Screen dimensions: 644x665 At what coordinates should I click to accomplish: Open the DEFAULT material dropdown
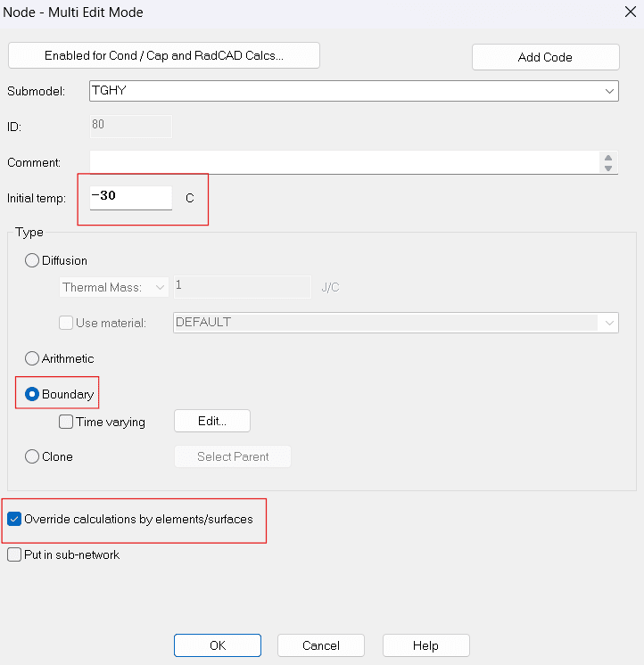coord(610,323)
